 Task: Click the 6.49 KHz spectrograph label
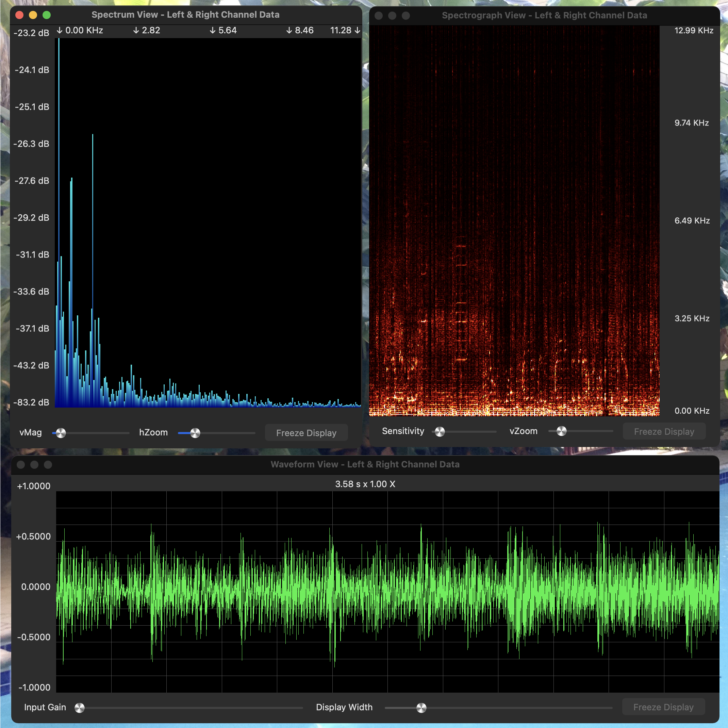[x=692, y=220]
